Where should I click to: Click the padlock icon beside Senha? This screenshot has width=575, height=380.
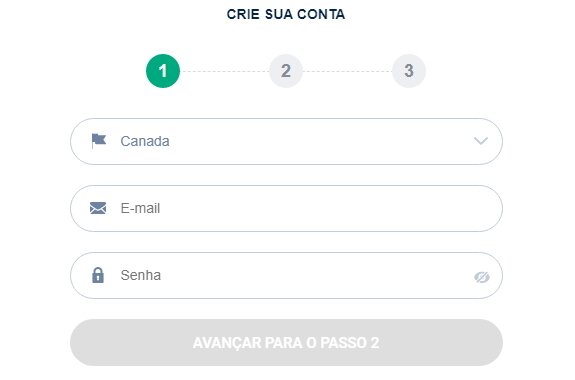pos(98,275)
